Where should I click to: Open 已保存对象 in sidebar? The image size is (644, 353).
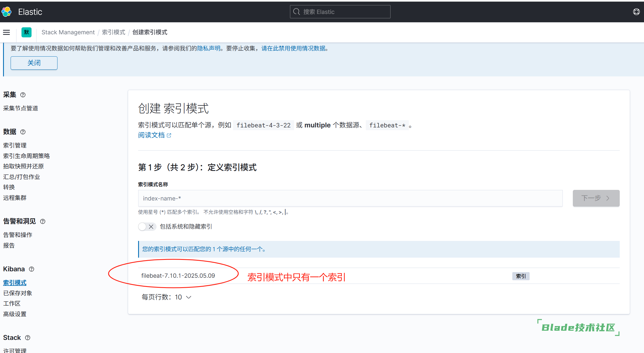[x=18, y=293]
